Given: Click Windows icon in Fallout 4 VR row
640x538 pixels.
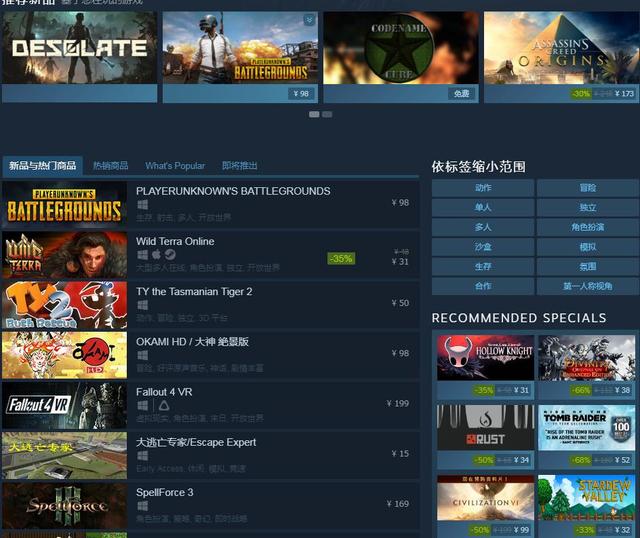Looking at the screenshot, I should pos(142,405).
